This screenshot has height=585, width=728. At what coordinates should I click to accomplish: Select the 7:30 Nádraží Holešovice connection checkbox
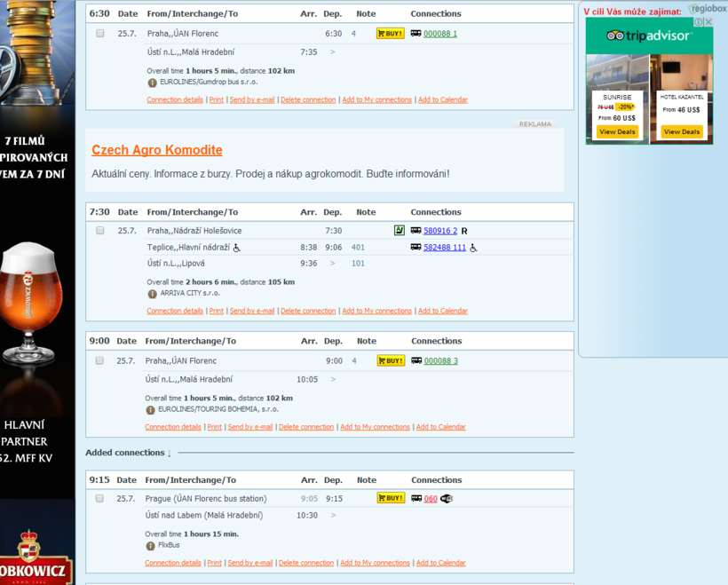pyautogui.click(x=100, y=231)
